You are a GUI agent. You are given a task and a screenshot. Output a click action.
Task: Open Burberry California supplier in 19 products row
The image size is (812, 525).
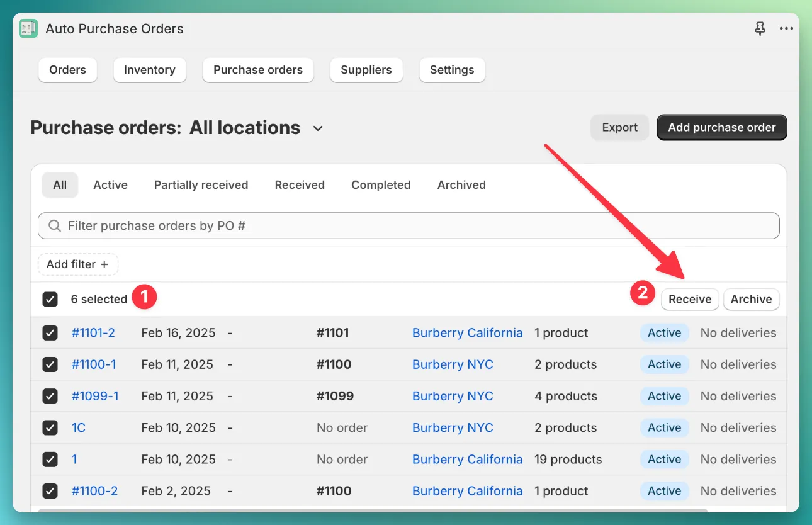point(467,459)
